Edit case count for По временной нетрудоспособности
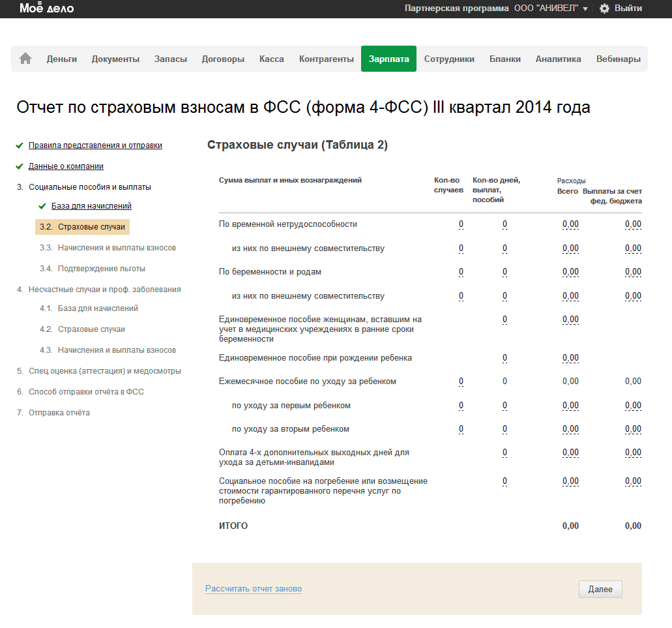672x628 pixels. (x=461, y=224)
